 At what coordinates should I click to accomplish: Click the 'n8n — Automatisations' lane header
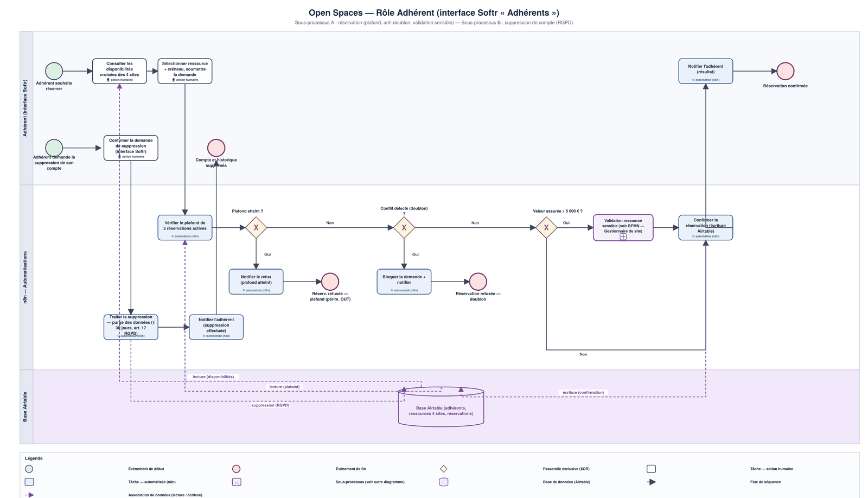[x=26, y=277]
